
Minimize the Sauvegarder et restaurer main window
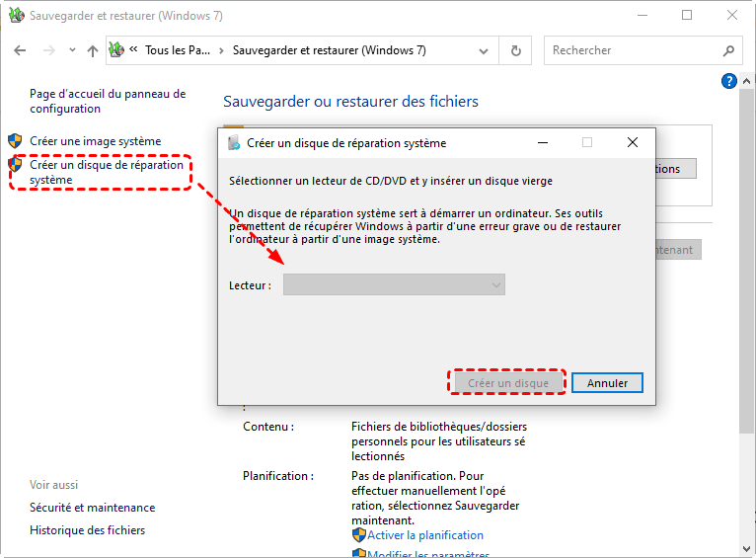643,15
